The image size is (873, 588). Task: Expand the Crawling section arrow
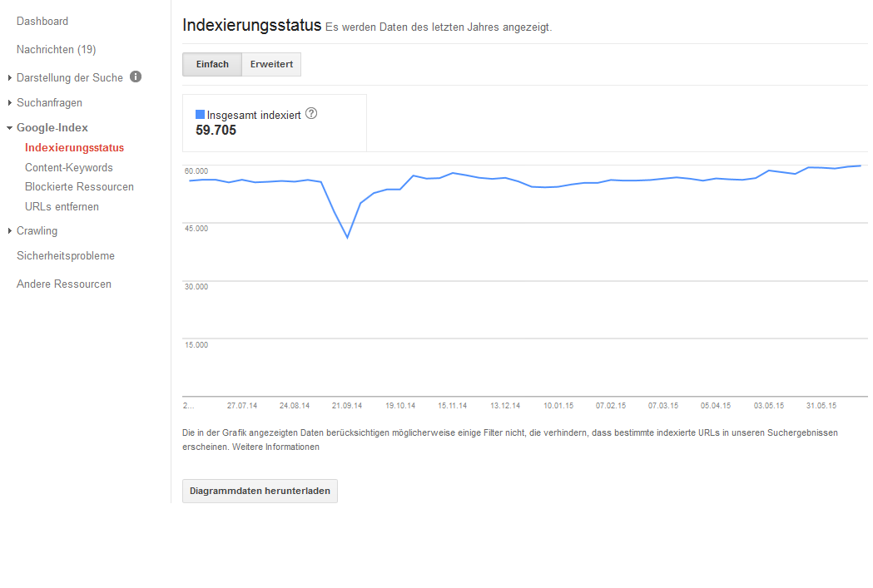point(9,231)
